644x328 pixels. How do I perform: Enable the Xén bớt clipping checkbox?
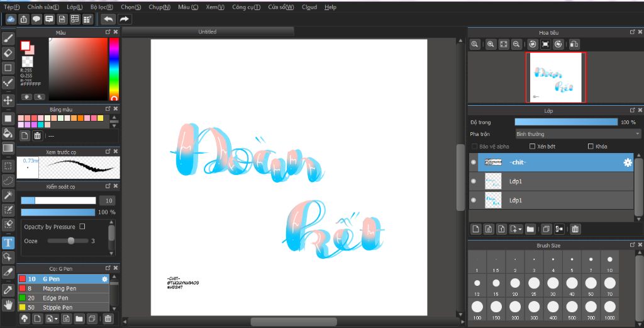(x=532, y=146)
